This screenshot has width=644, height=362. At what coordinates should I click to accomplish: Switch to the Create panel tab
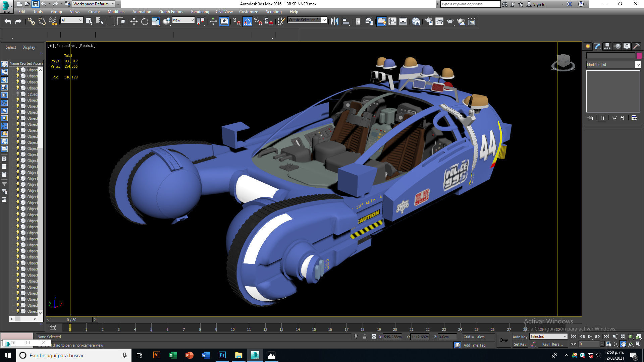click(x=588, y=46)
